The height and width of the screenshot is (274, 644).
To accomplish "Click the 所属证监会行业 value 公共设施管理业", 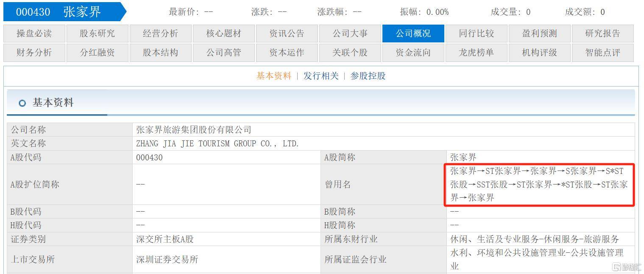I will pos(537,260).
